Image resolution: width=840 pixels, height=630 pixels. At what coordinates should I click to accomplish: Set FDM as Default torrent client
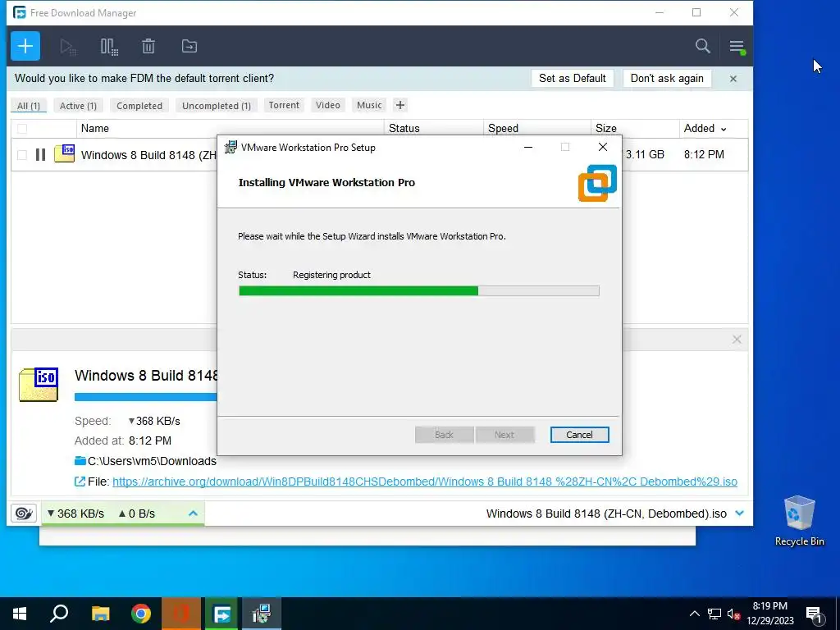tap(572, 78)
